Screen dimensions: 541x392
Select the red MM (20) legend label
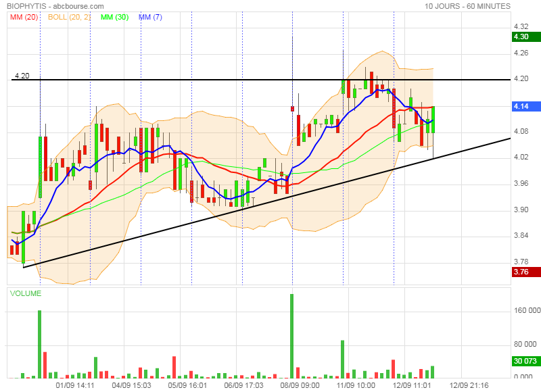24,18
